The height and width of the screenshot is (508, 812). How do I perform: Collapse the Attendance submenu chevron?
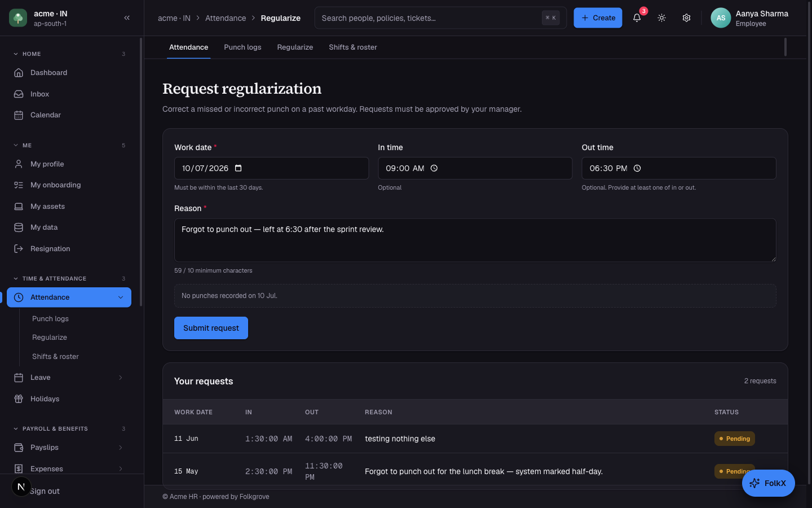(121, 297)
